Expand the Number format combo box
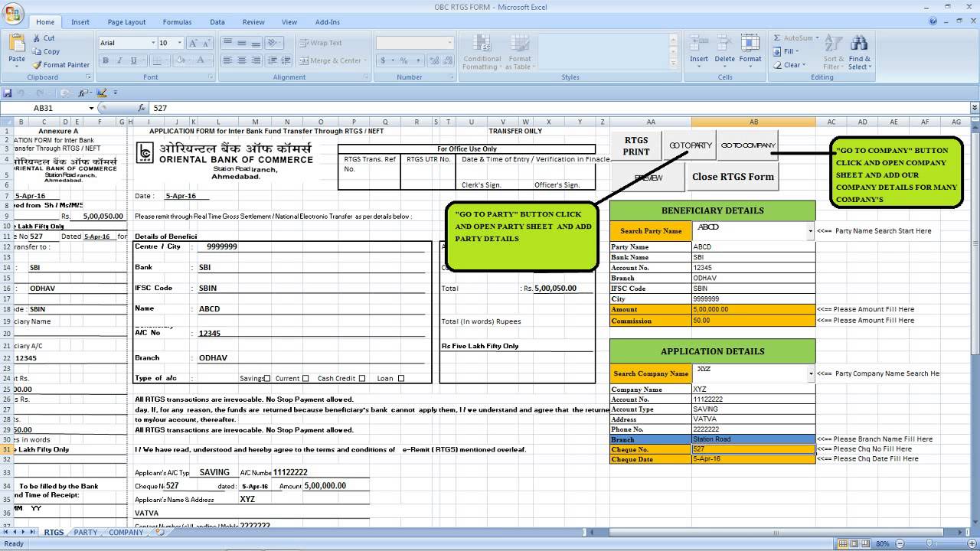This screenshot has height=551, width=980. (x=449, y=43)
